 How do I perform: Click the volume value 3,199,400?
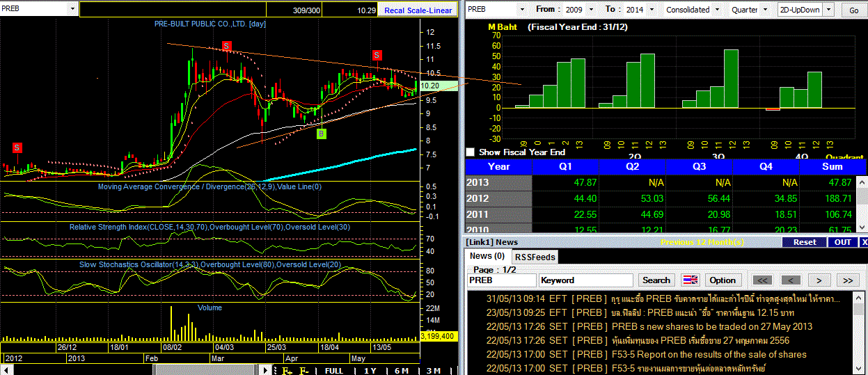[438, 335]
